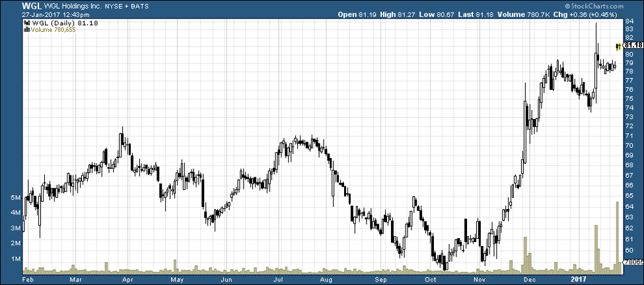The height and width of the screenshot is (285, 644).
Task: Click the Apr label on the time axis
Action: click(x=128, y=280)
